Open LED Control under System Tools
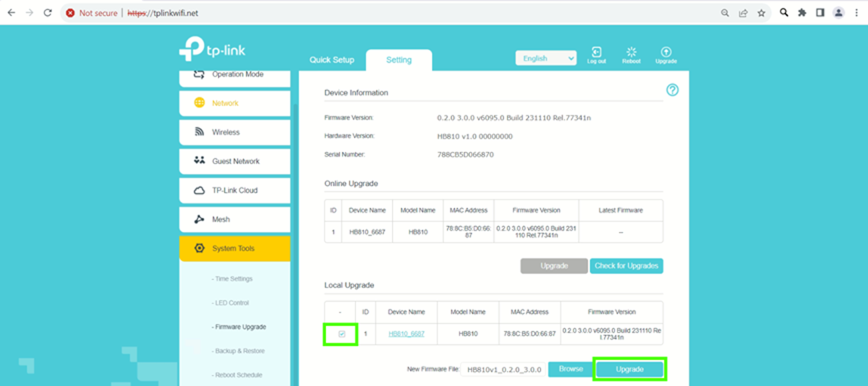Image resolution: width=868 pixels, height=386 pixels. [x=230, y=303]
